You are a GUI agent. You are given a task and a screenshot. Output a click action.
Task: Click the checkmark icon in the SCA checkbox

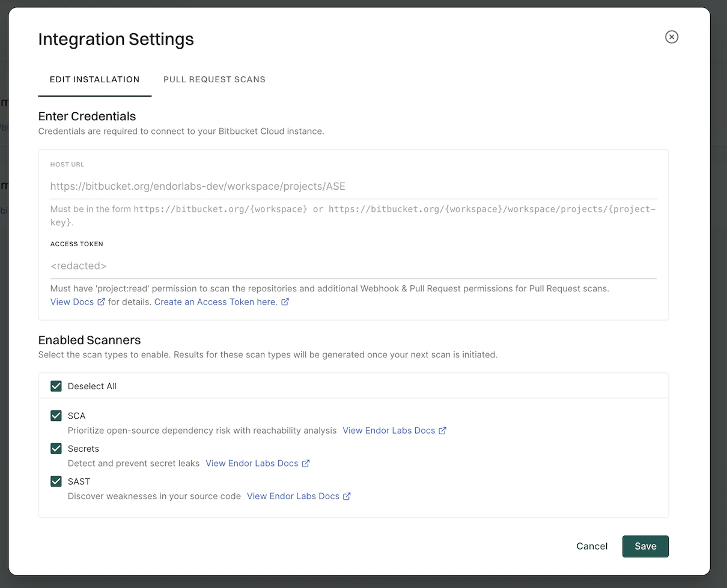tap(56, 416)
